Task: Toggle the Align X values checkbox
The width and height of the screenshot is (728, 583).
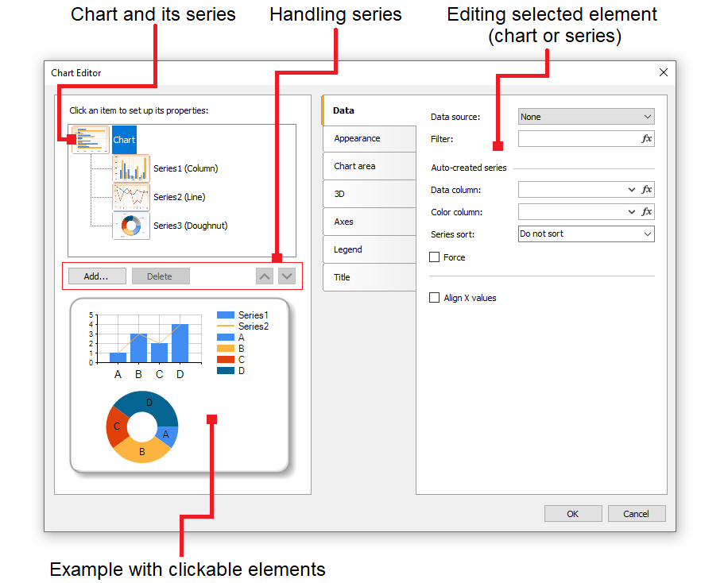Action: pyautogui.click(x=435, y=298)
